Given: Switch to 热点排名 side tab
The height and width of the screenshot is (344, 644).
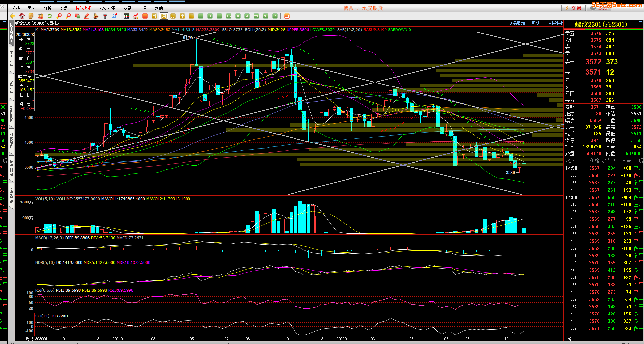Looking at the screenshot, I should coord(12,168).
